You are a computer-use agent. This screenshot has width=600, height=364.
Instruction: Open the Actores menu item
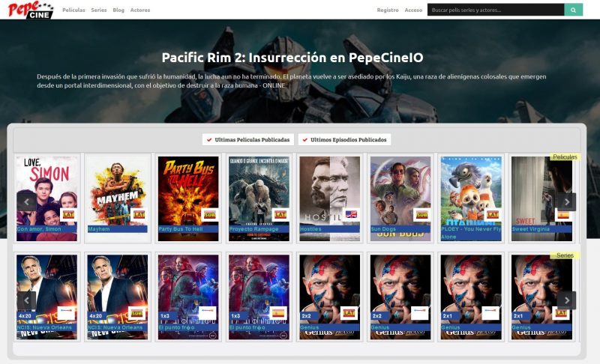point(140,10)
